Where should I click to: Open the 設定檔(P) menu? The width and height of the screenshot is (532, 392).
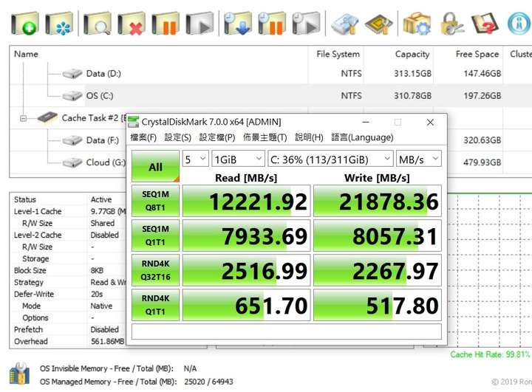217,137
